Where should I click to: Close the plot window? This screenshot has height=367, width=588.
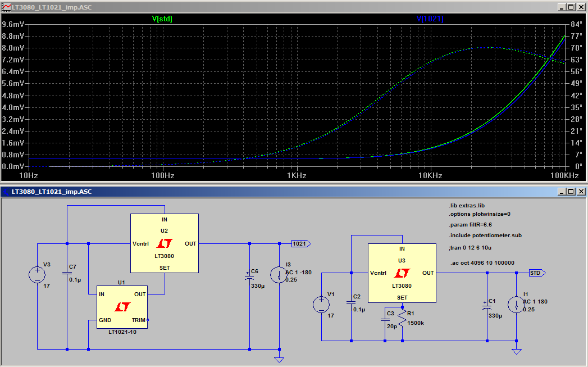581,7
